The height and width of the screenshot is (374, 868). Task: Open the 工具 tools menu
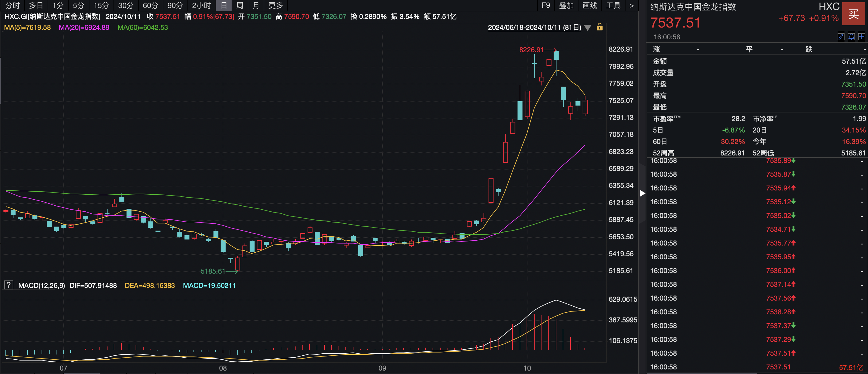(613, 5)
